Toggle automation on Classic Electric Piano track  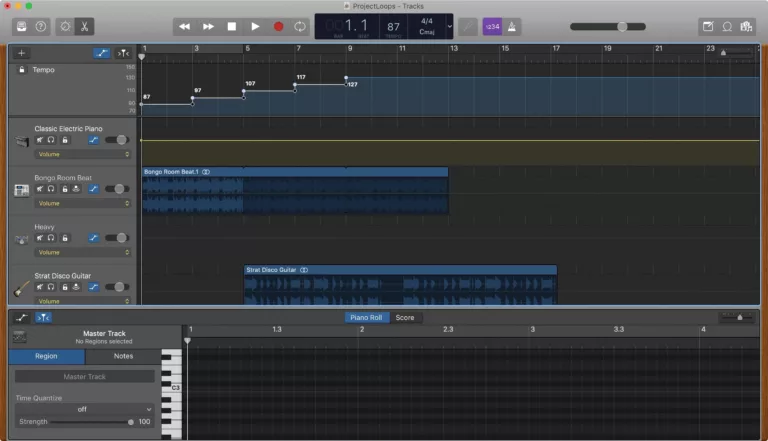click(x=94, y=140)
